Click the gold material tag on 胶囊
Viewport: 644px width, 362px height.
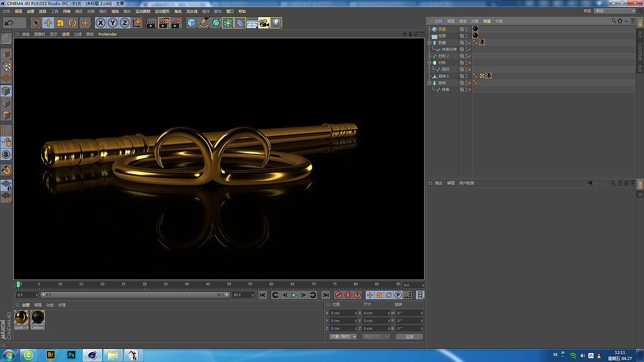482,42
